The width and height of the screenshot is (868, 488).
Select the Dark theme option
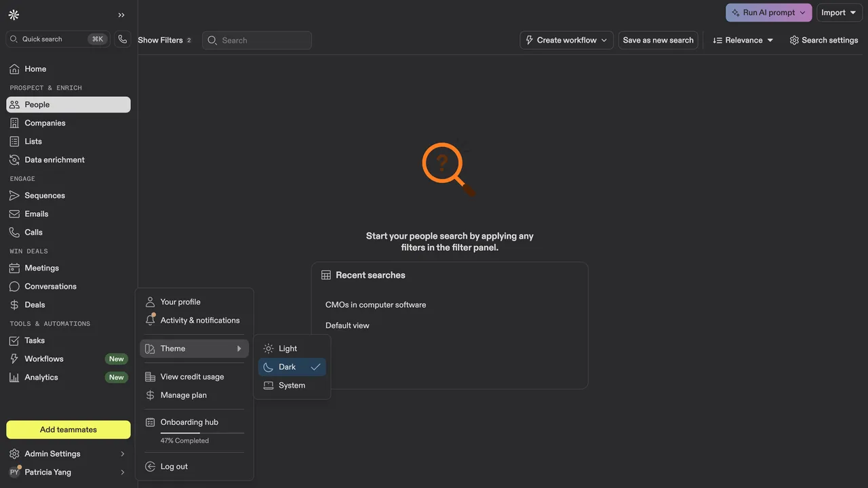[x=292, y=367]
